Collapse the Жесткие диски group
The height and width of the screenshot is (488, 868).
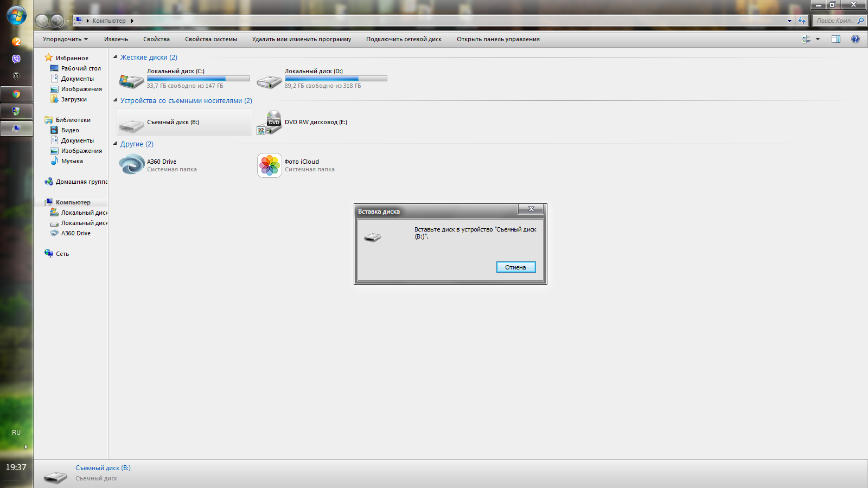(116, 57)
